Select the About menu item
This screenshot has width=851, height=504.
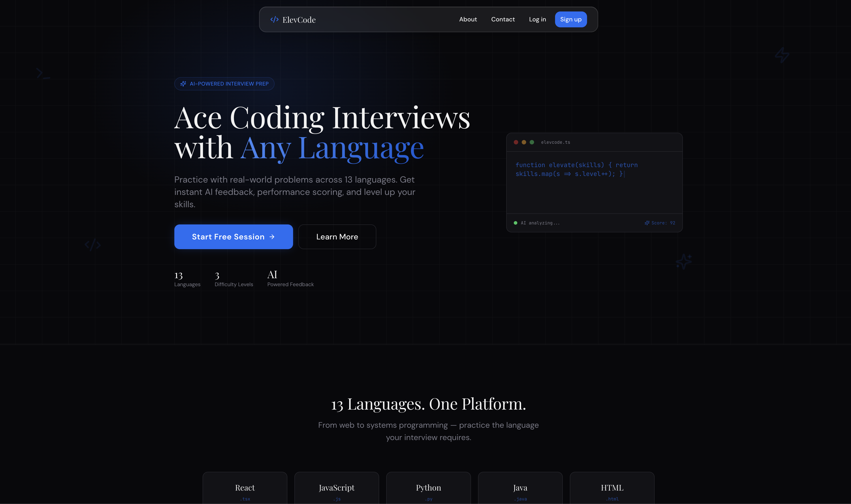(468, 19)
